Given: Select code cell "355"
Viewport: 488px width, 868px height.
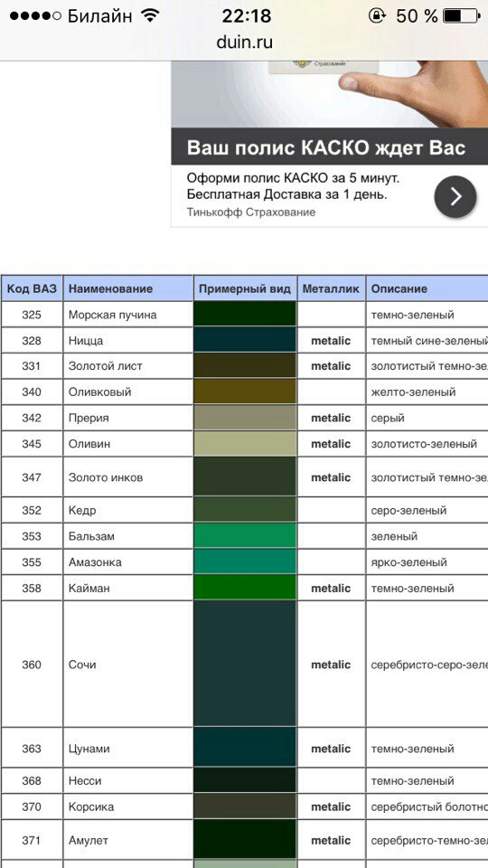Looking at the screenshot, I should pyautogui.click(x=32, y=561).
